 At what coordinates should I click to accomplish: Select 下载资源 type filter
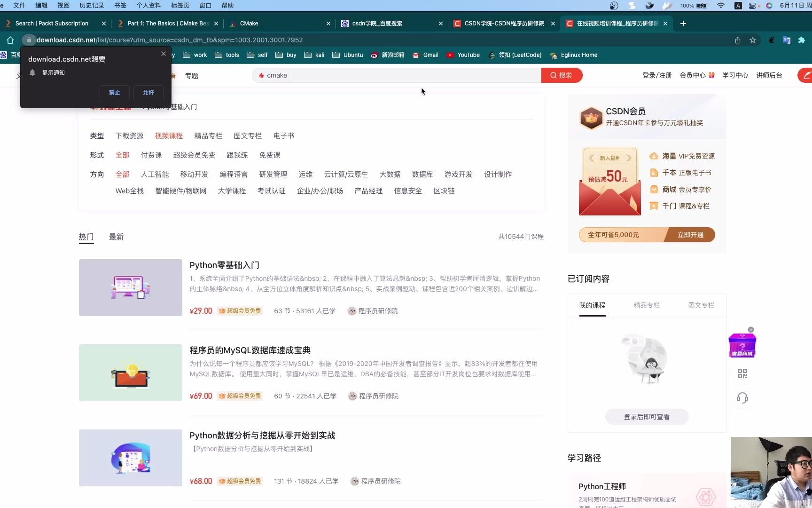tap(130, 136)
